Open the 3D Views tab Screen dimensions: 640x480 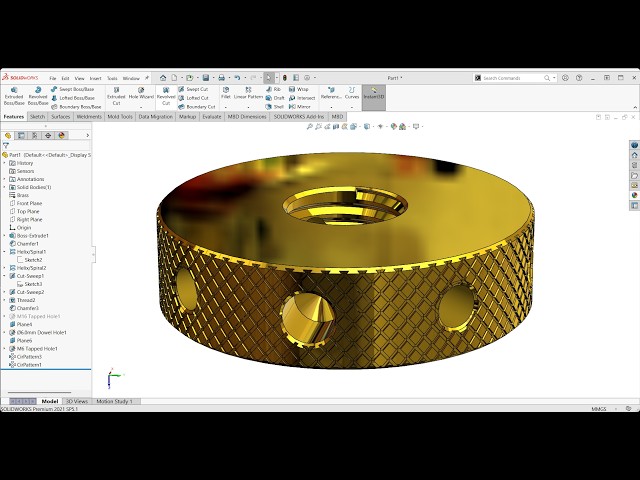pos(77,401)
